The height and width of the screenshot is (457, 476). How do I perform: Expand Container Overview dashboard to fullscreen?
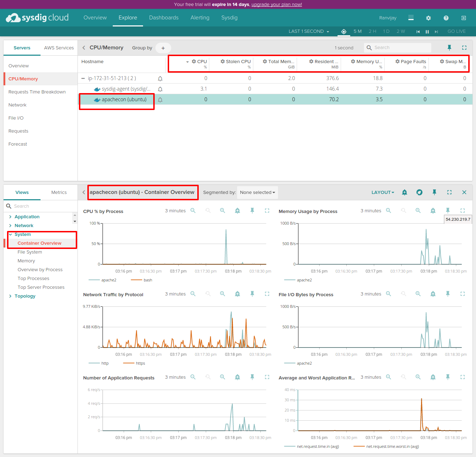click(x=449, y=192)
